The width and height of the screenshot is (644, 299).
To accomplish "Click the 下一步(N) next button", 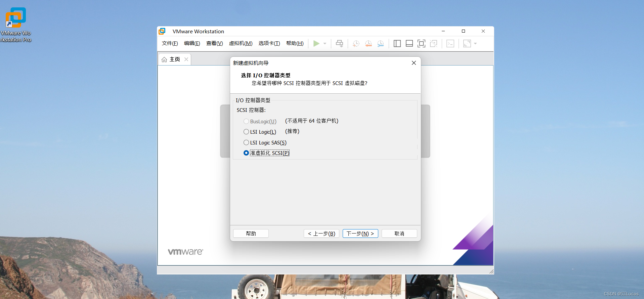I will [360, 233].
